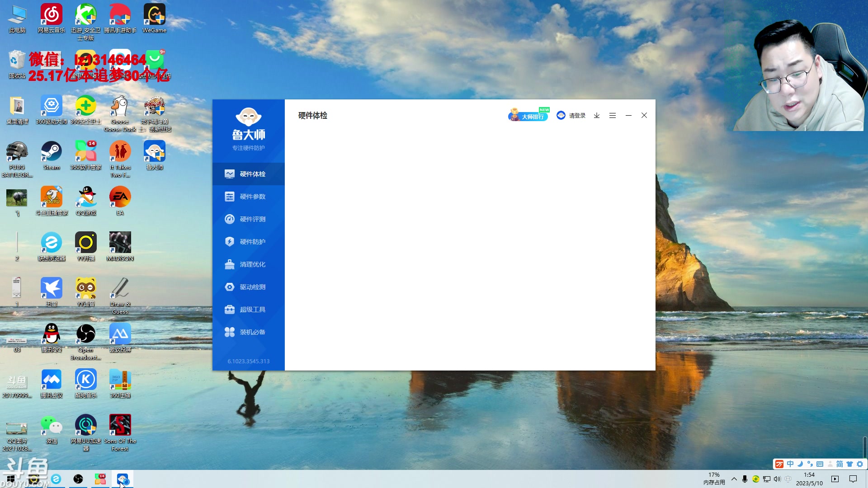Click the 超级工具 toolbox icon
This screenshot has height=488, width=868.
click(230, 310)
